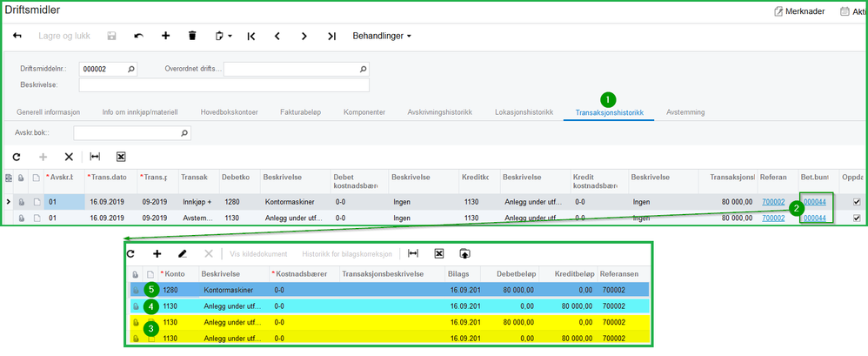Image resolution: width=868 pixels, height=356 pixels.
Task: Click Export to Excel icon in transaction grid
Action: [121, 157]
